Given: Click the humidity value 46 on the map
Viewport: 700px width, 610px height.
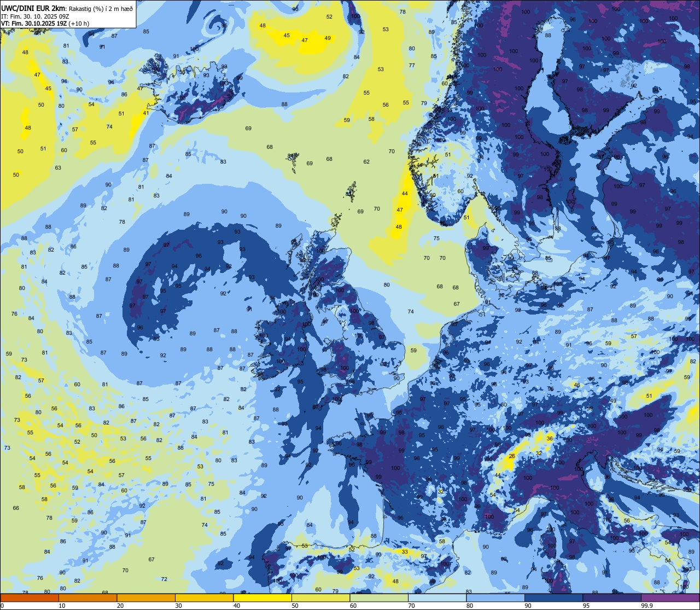Looking at the screenshot, I should click(576, 385).
